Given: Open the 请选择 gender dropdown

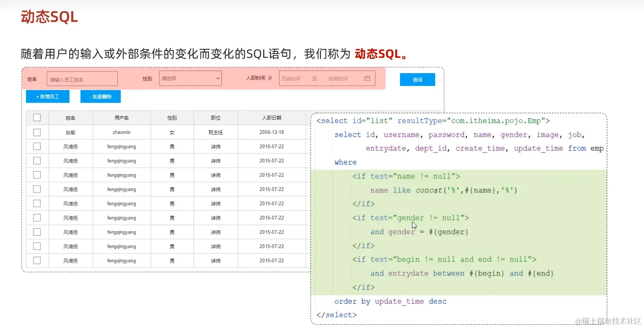Looking at the screenshot, I should point(190,78).
